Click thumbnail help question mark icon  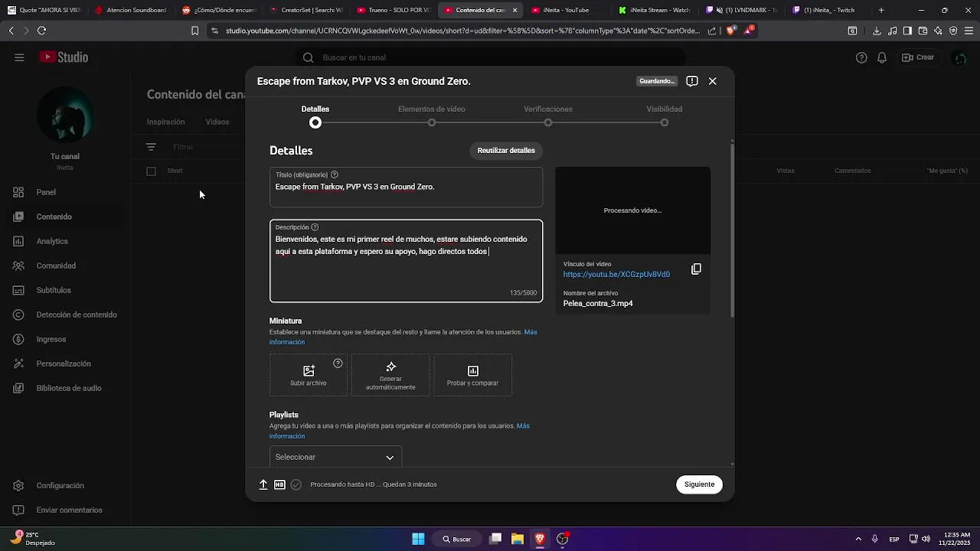pos(338,364)
